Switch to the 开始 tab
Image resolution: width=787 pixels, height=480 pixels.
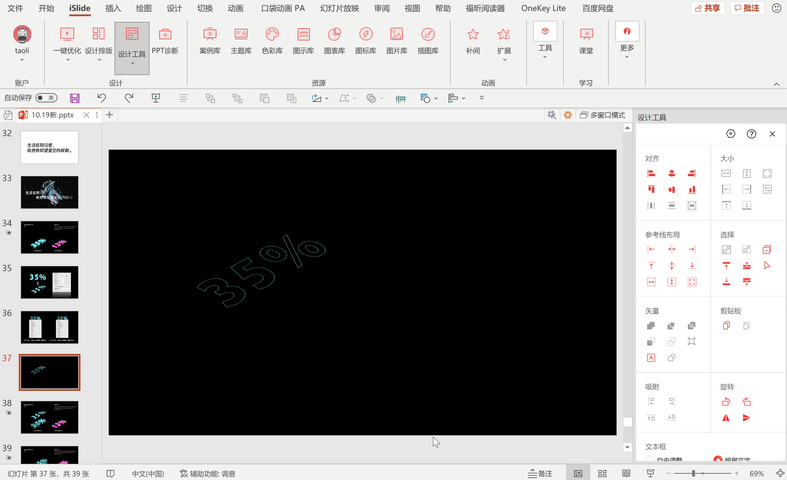click(46, 8)
